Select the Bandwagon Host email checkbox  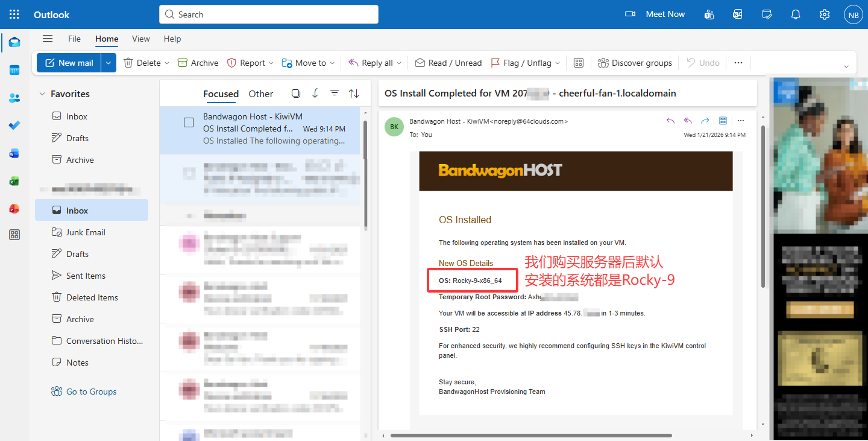(x=189, y=122)
